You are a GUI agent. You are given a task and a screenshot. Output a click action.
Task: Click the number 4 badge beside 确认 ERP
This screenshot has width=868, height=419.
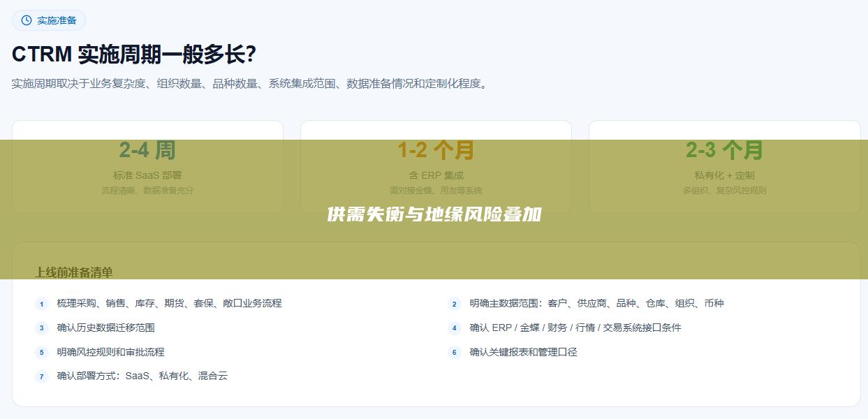click(455, 328)
